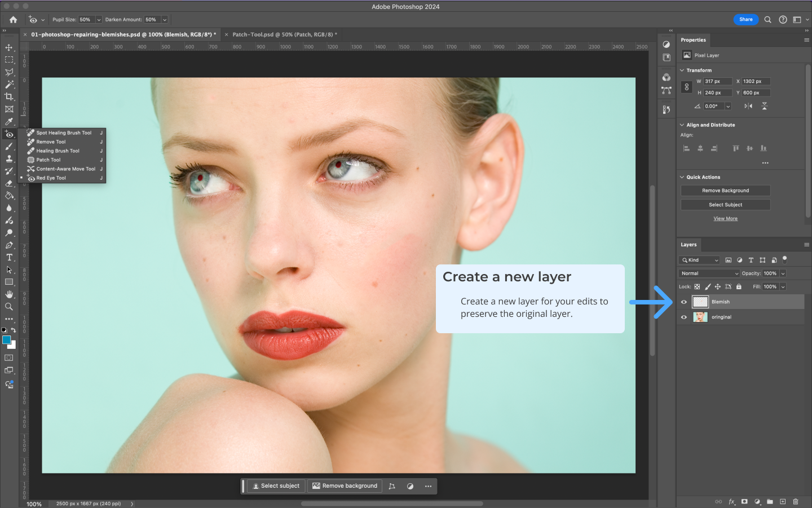The image size is (812, 508).
Task: Select the Magic Wand tool
Action: tap(9, 85)
